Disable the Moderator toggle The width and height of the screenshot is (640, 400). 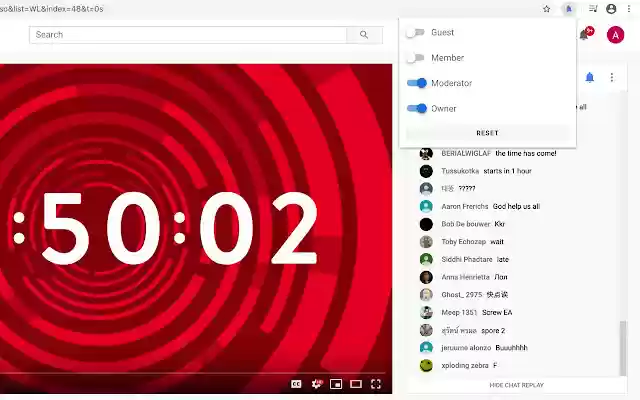pyautogui.click(x=417, y=83)
